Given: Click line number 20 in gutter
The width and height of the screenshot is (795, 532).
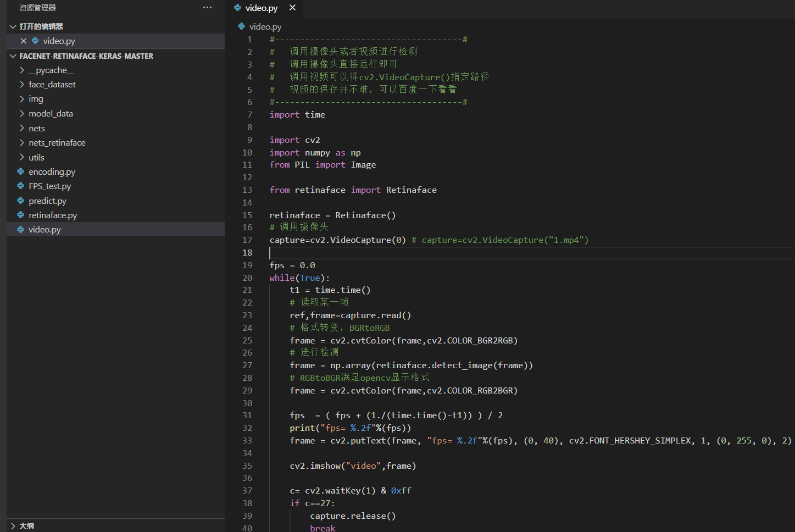Looking at the screenshot, I should (x=247, y=278).
